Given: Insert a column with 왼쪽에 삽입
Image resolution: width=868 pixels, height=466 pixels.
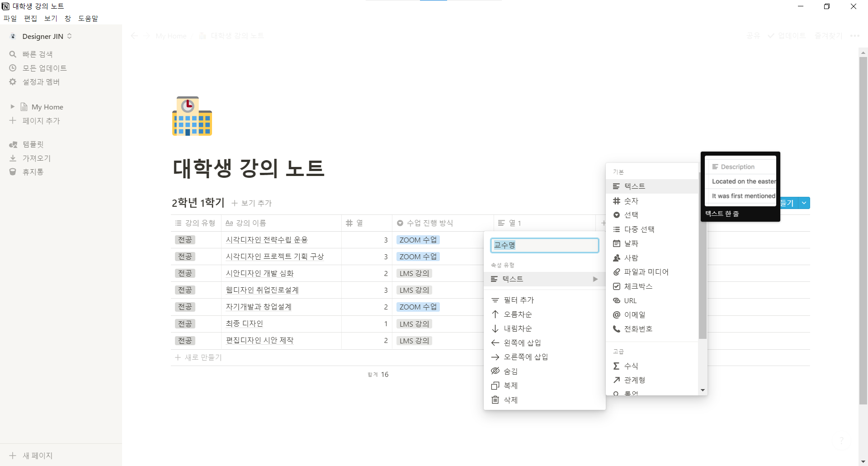Looking at the screenshot, I should (544, 343).
